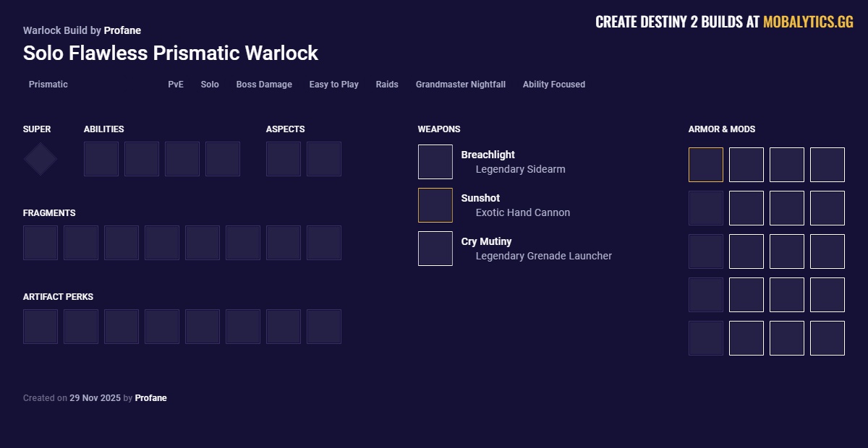Switch to the PvE tag
This screenshot has width=868, height=448.
click(175, 85)
